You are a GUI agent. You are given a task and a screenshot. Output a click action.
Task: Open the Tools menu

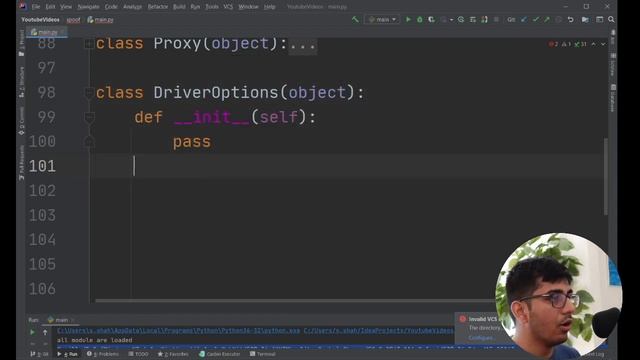(211, 7)
